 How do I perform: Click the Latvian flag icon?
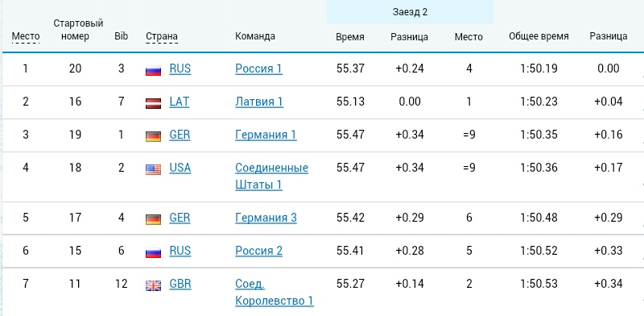[153, 103]
